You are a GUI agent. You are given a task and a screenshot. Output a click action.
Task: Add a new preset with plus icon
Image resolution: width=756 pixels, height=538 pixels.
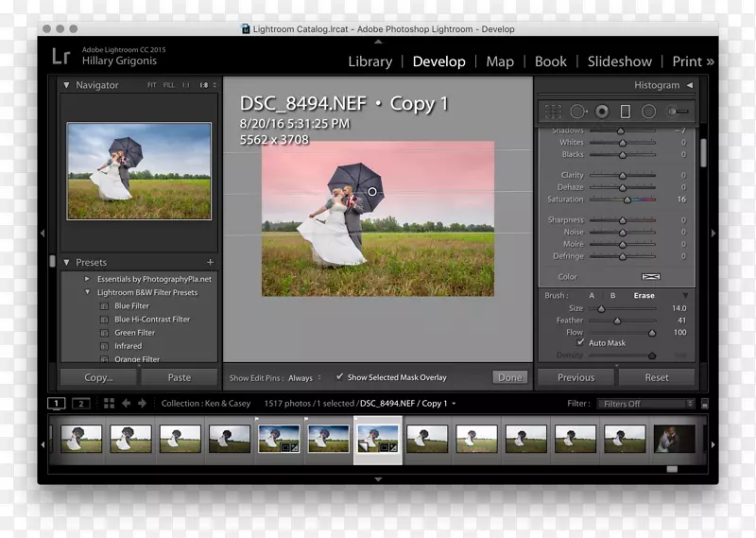pos(210,262)
